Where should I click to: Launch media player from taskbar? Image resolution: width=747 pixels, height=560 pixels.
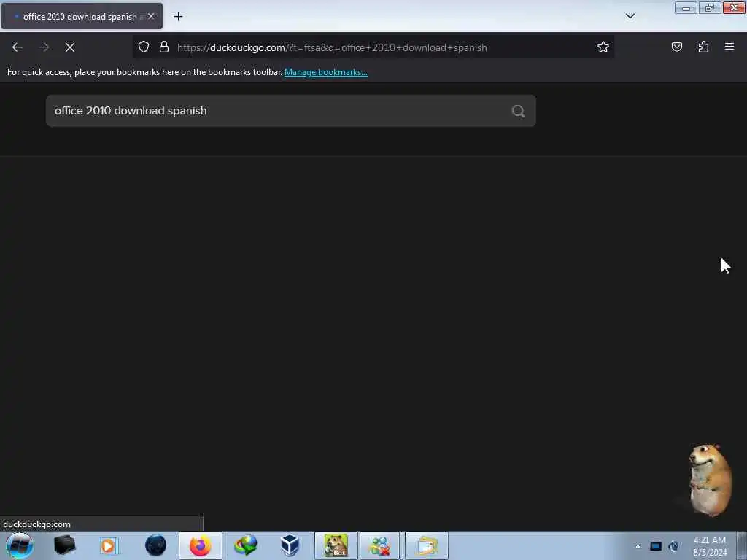pos(109,545)
